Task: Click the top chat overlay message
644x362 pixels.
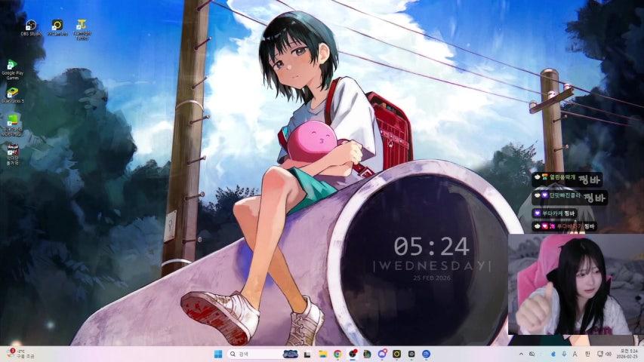Action: point(567,179)
